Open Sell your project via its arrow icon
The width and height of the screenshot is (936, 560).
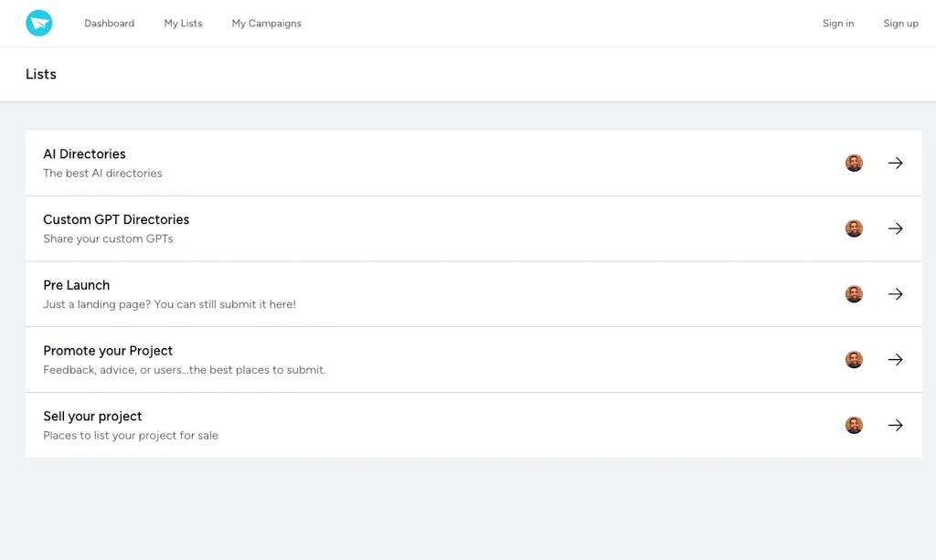(895, 425)
